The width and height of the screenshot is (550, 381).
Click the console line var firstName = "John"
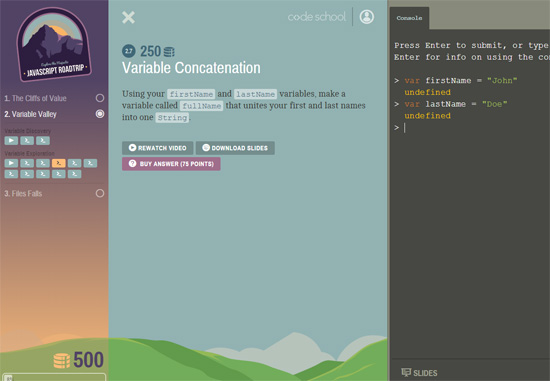(x=461, y=81)
